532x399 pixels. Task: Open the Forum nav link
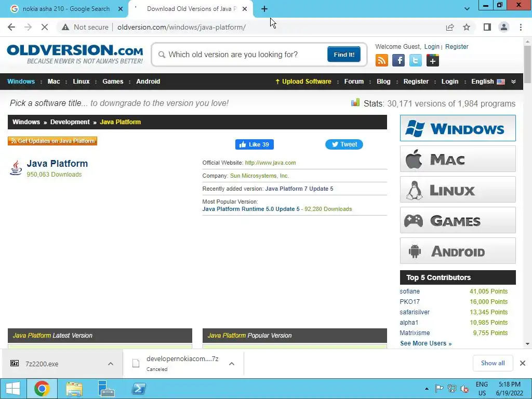pos(354,82)
